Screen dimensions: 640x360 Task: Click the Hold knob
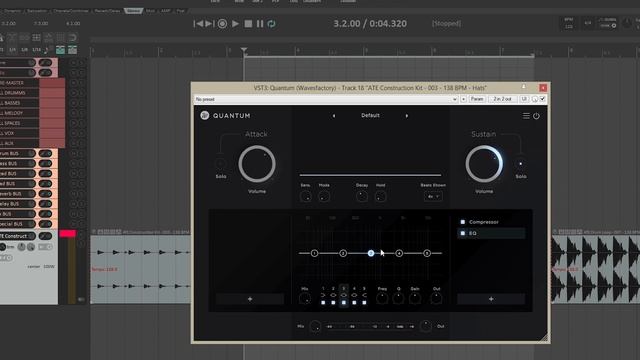point(380,197)
